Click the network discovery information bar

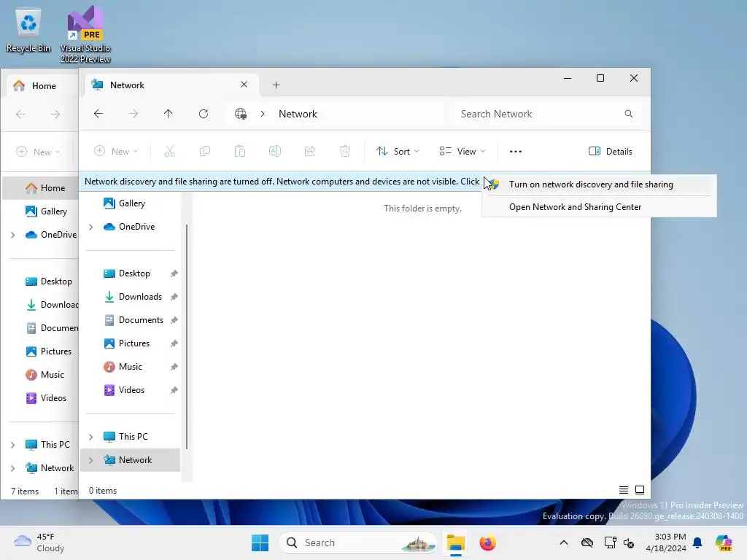click(281, 182)
